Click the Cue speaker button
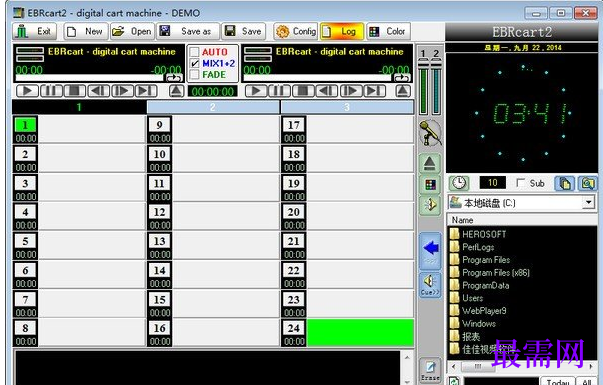 click(430, 285)
